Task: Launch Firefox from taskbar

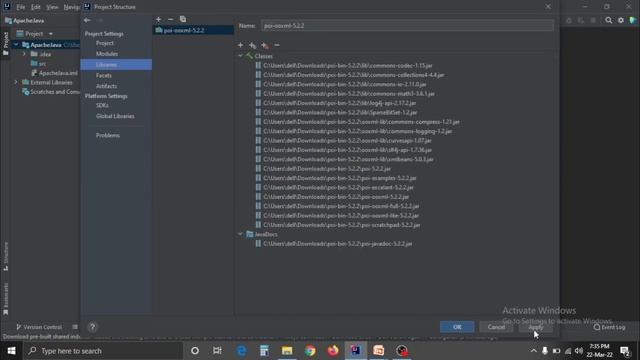Action: (x=333, y=351)
